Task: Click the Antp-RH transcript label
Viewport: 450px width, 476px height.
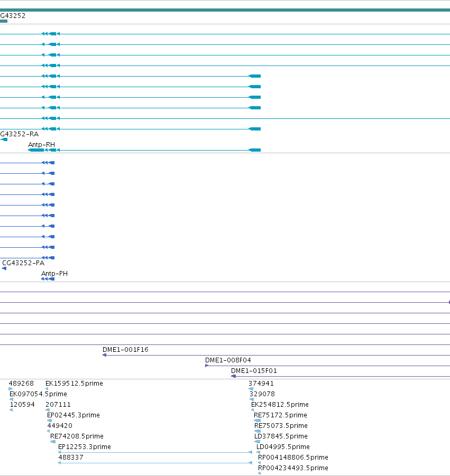Action: click(x=41, y=145)
